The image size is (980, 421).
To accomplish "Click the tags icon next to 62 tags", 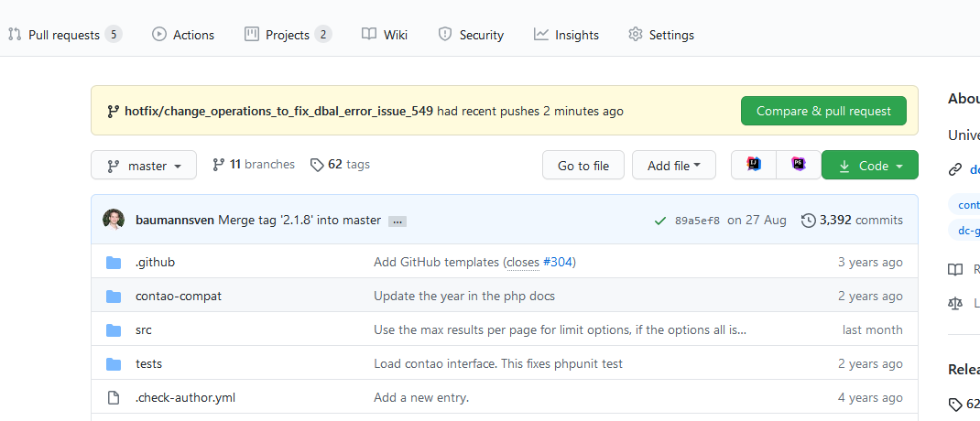I will (317, 165).
